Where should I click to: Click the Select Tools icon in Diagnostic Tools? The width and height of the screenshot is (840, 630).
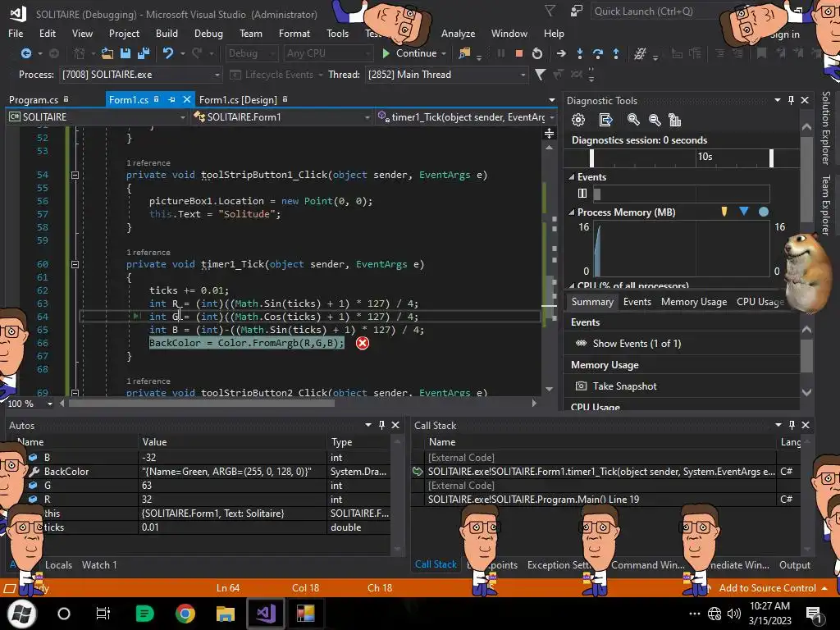pyautogui.click(x=605, y=120)
